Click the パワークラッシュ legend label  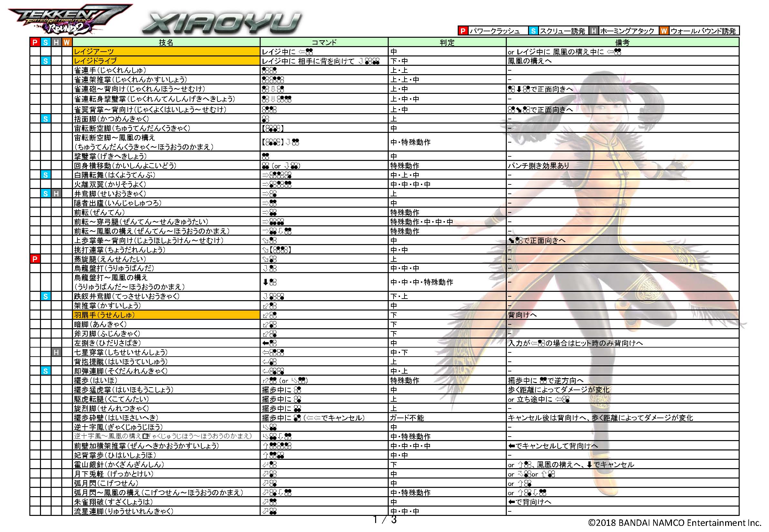coord(494,31)
